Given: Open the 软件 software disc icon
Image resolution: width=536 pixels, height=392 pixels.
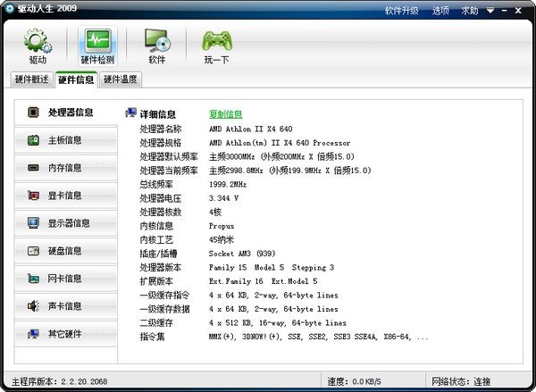Looking at the screenshot, I should coord(157,46).
